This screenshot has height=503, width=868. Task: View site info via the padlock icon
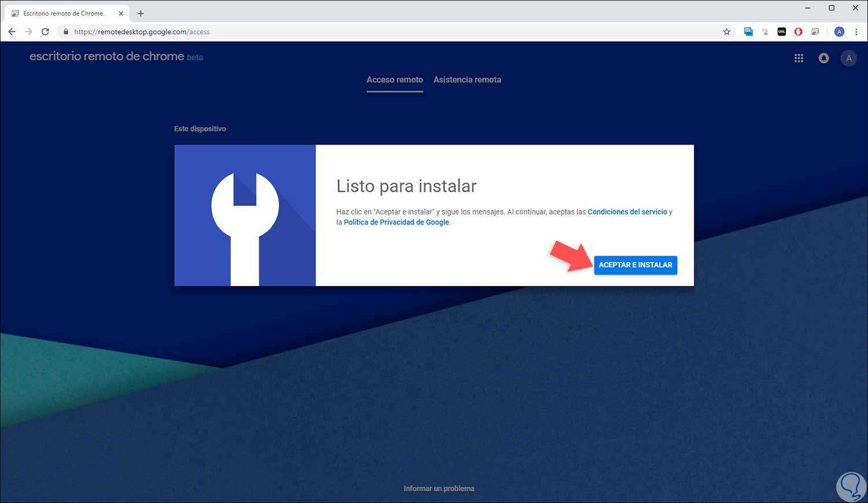pos(65,32)
